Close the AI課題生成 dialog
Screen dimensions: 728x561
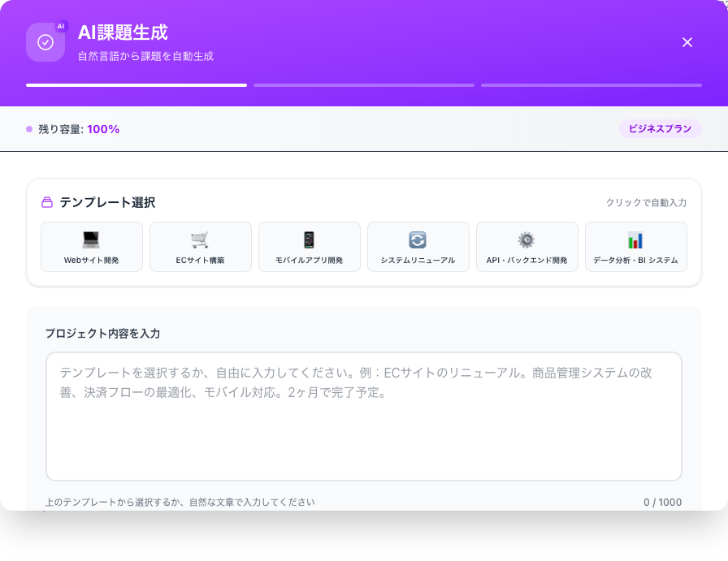pyautogui.click(x=687, y=42)
